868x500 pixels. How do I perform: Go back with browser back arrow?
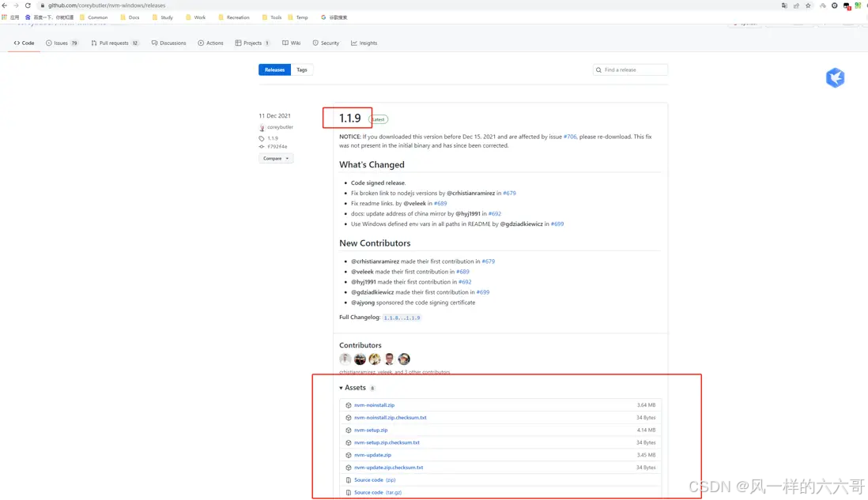click(5, 6)
